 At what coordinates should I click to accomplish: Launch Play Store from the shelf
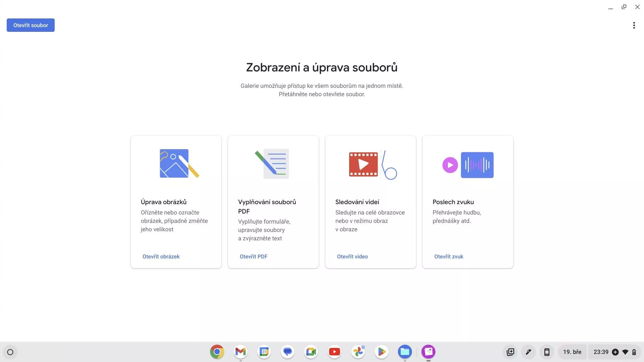coord(381,352)
